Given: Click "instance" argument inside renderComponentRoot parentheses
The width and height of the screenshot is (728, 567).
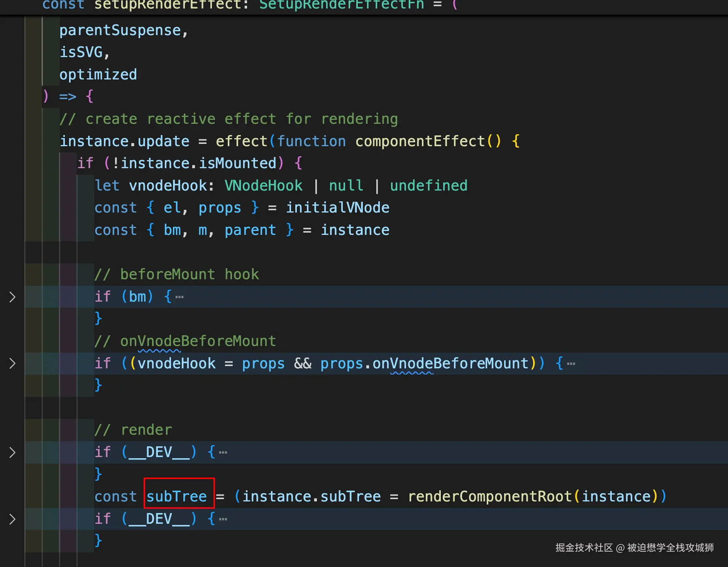Looking at the screenshot, I should [x=616, y=497].
